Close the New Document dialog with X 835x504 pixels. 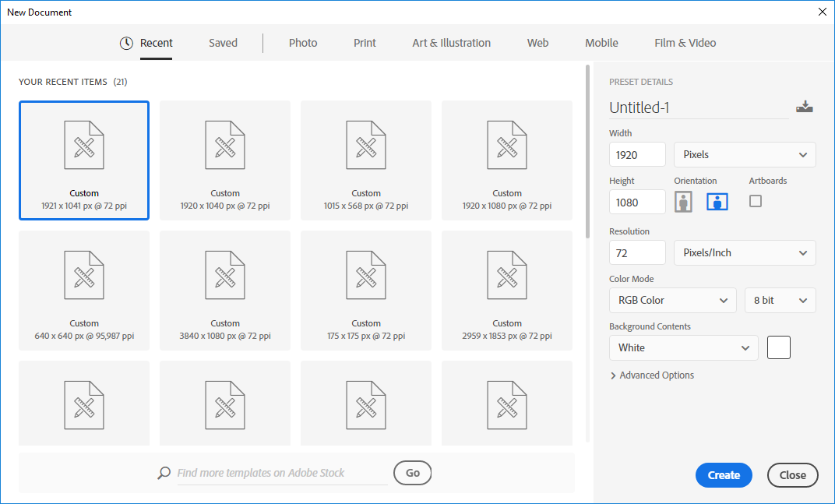pos(823,12)
